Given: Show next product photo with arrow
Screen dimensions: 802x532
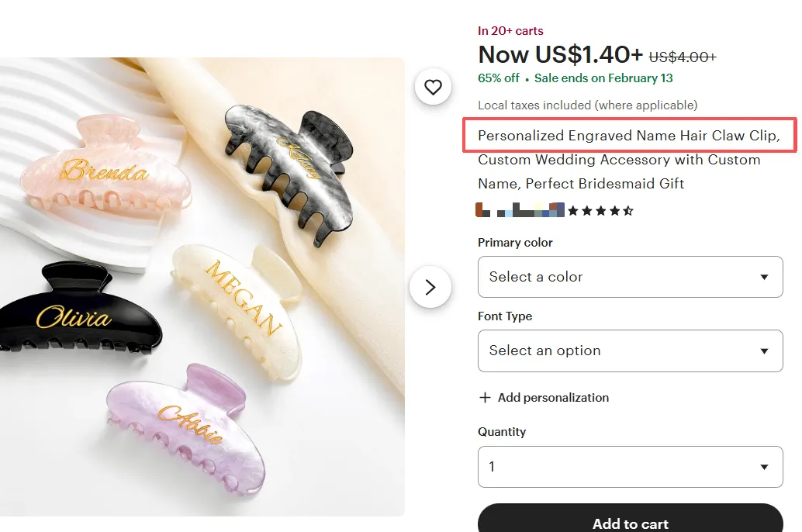Looking at the screenshot, I should 430,287.
